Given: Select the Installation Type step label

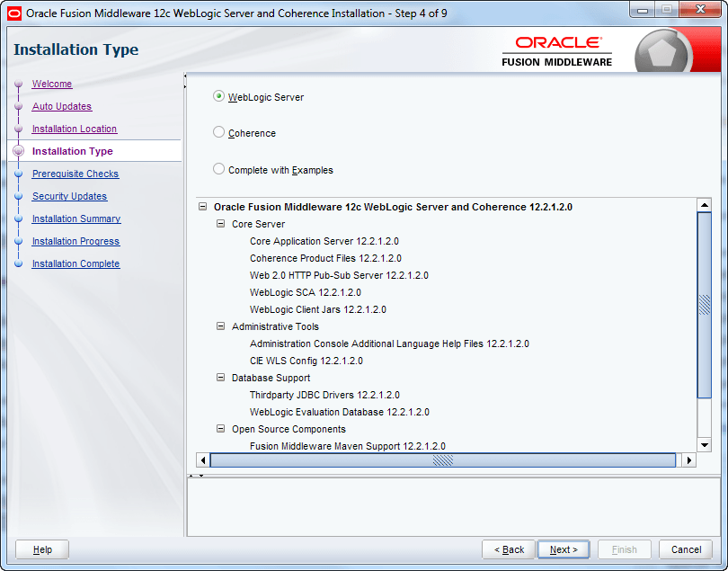Looking at the screenshot, I should (73, 151).
